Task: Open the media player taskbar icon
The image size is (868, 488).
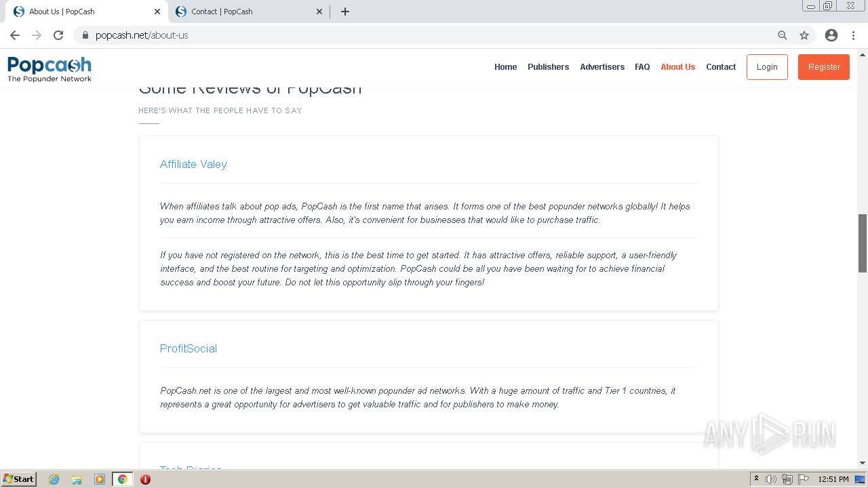Action: [100, 479]
